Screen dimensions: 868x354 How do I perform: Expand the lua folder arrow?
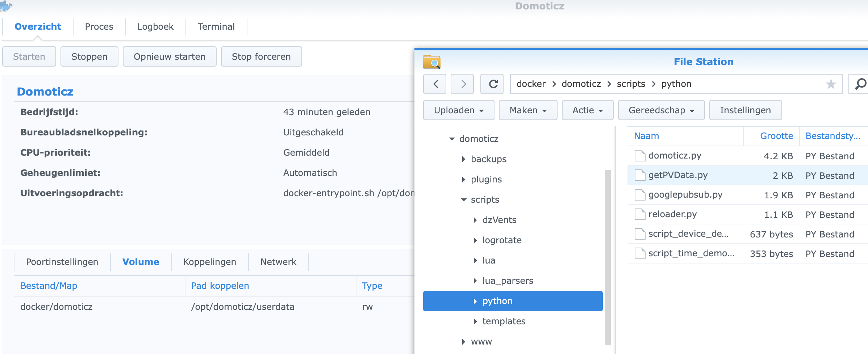[x=475, y=261]
